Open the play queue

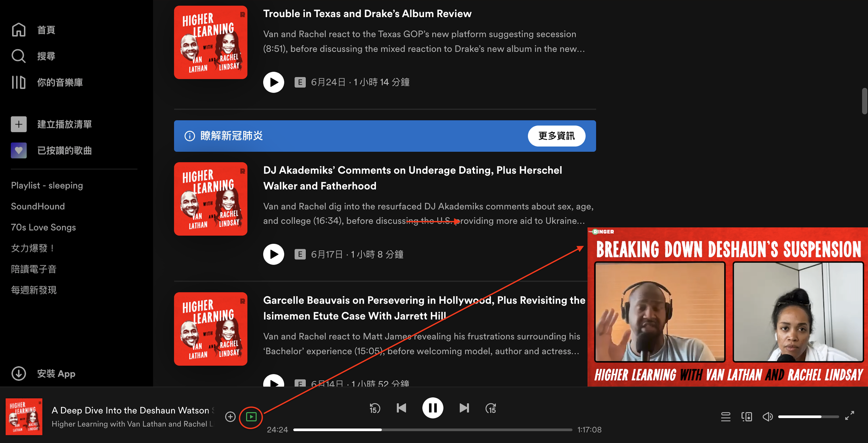[726, 417]
